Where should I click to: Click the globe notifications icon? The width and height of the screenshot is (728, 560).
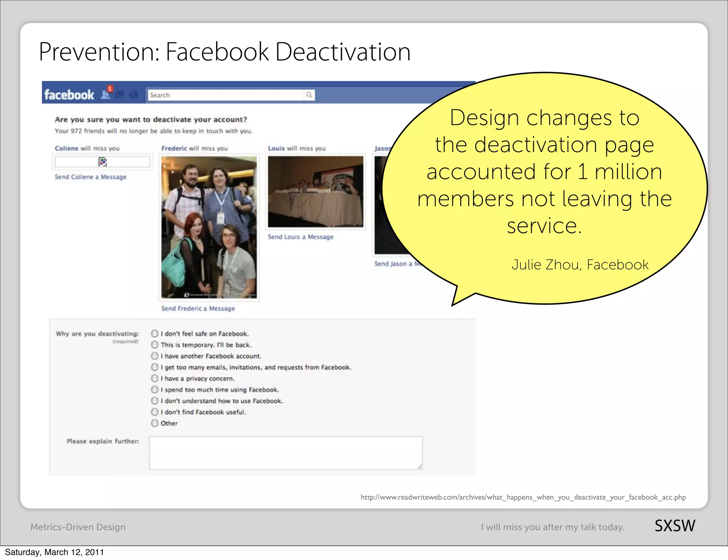(x=133, y=95)
